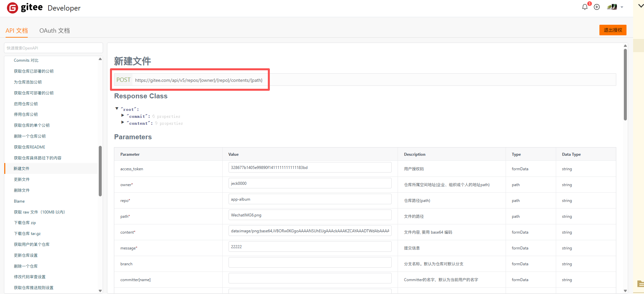Click the Developer header text
Image resolution: width=644 pixels, height=294 pixels.
(64, 8)
